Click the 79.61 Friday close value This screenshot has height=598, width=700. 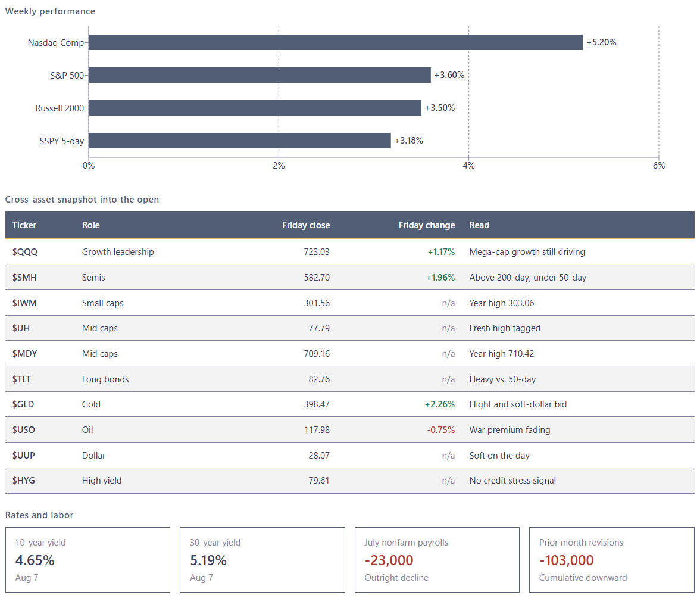click(319, 481)
